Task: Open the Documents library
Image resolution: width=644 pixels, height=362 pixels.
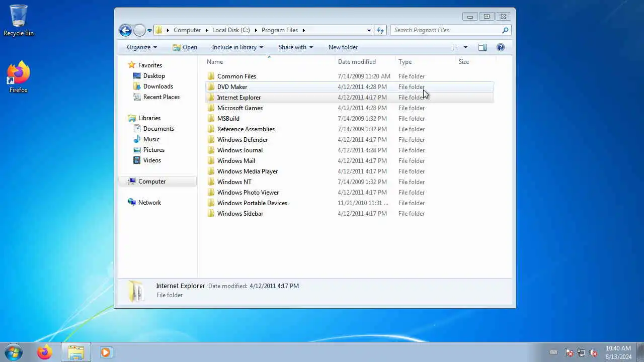Action: point(158,129)
